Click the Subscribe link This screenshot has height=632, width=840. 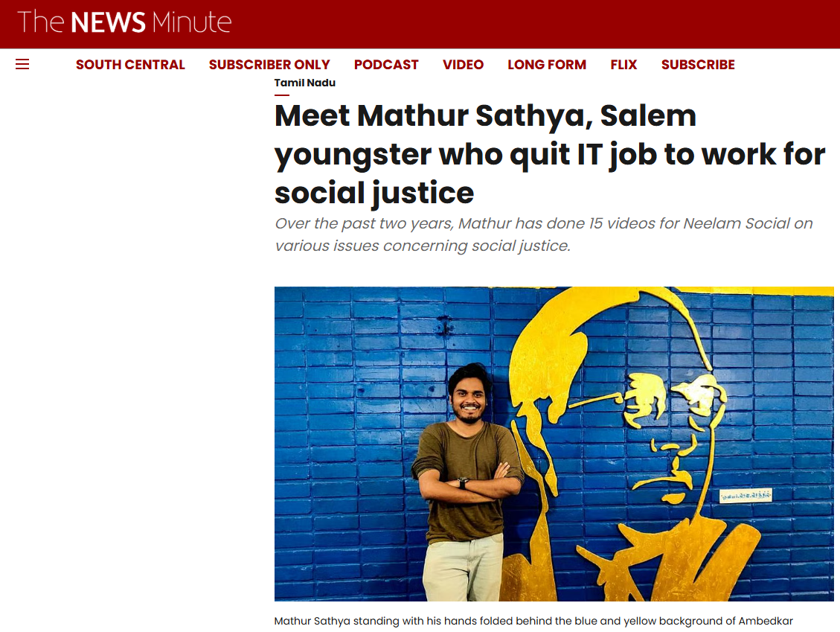click(x=698, y=65)
